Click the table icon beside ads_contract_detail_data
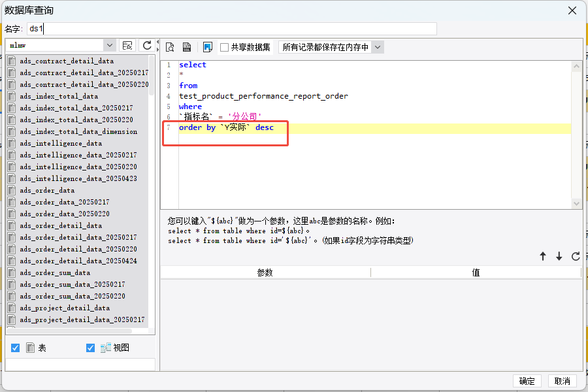This screenshot has height=392, width=588. [x=12, y=61]
